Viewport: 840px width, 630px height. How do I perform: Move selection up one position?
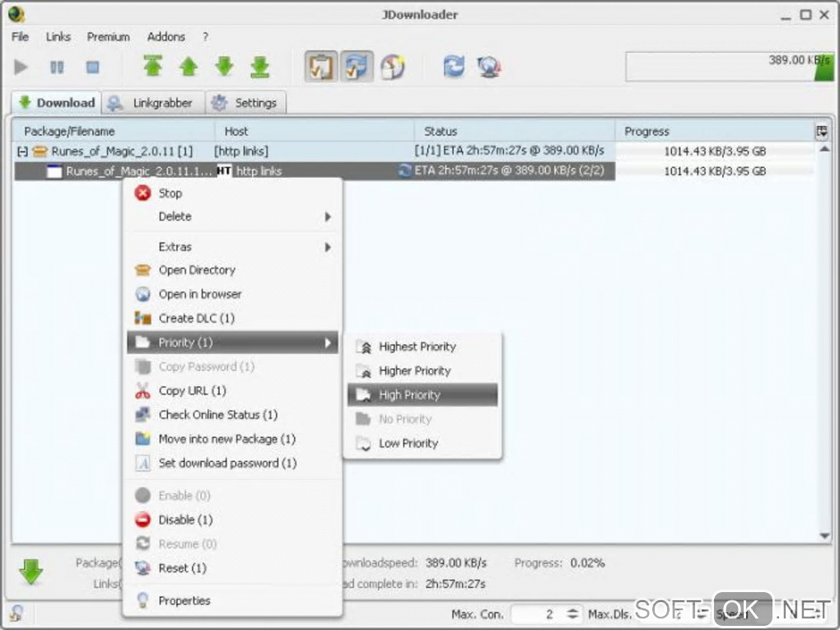[189, 67]
